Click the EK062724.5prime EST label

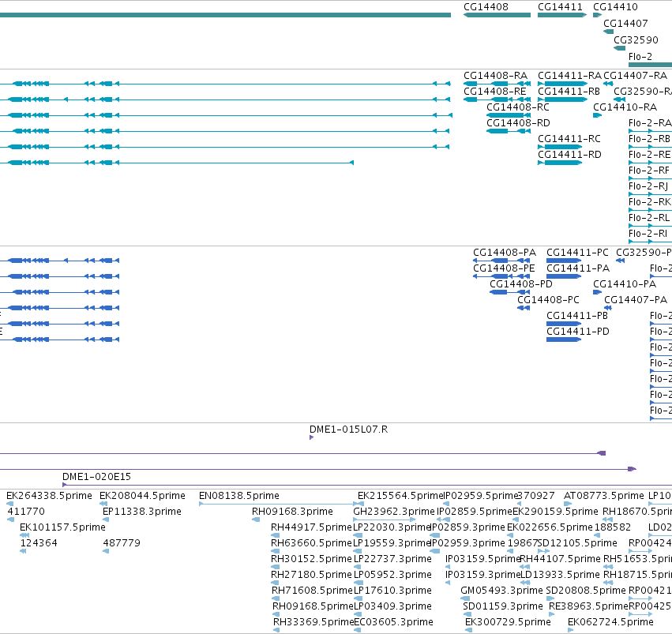tap(610, 622)
